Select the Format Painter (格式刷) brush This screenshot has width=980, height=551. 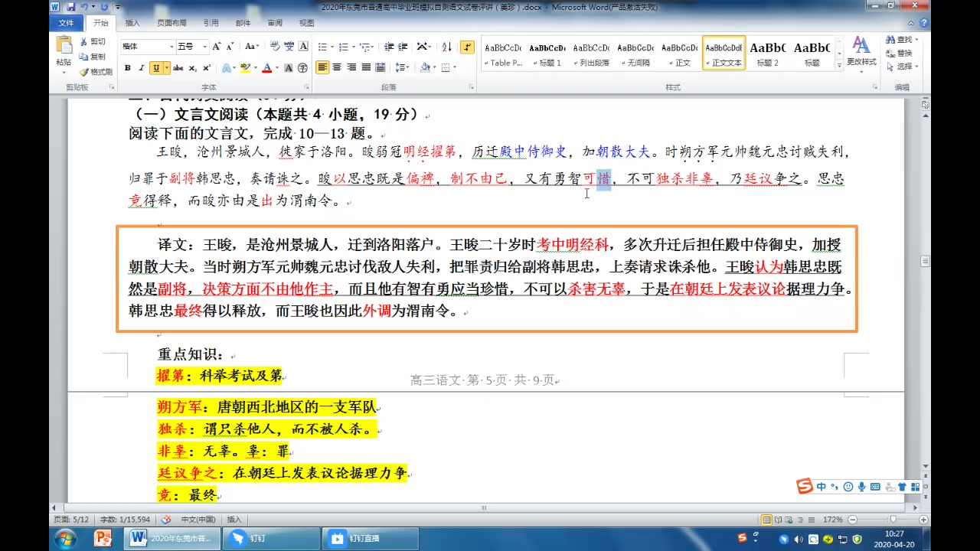coord(95,72)
